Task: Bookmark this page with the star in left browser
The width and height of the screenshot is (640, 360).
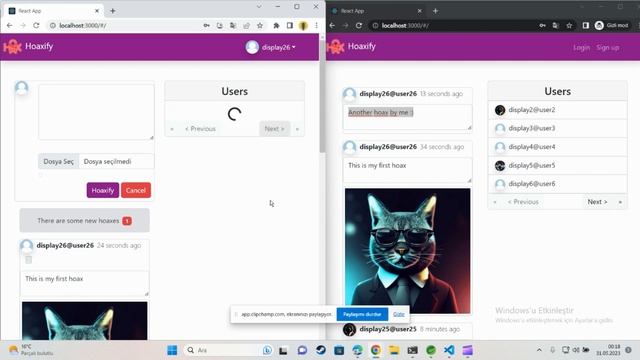Action: (x=260, y=25)
